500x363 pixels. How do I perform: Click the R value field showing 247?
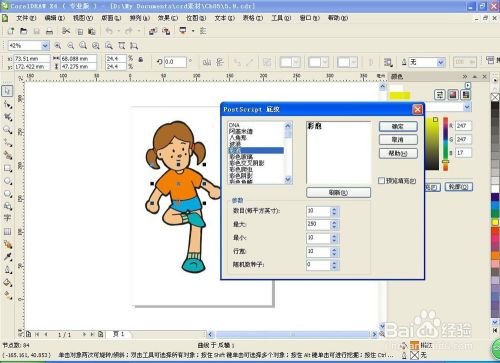[464, 126]
